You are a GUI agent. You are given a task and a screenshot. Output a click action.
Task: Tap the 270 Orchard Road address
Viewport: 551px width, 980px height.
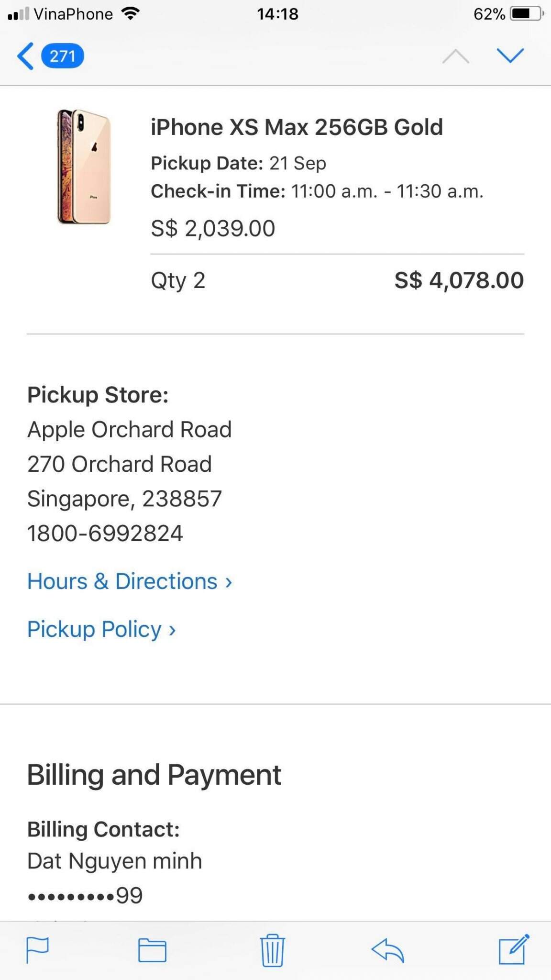tap(120, 464)
